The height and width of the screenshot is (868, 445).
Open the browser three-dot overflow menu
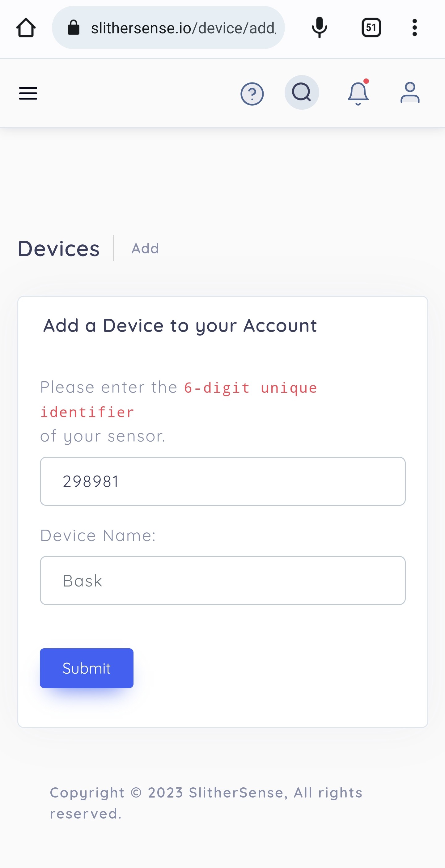coord(414,27)
